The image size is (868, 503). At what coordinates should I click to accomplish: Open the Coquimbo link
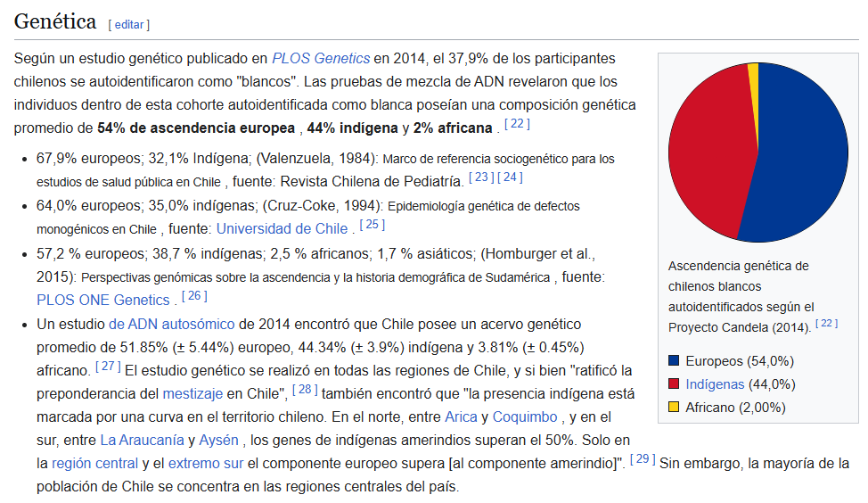pos(525,416)
